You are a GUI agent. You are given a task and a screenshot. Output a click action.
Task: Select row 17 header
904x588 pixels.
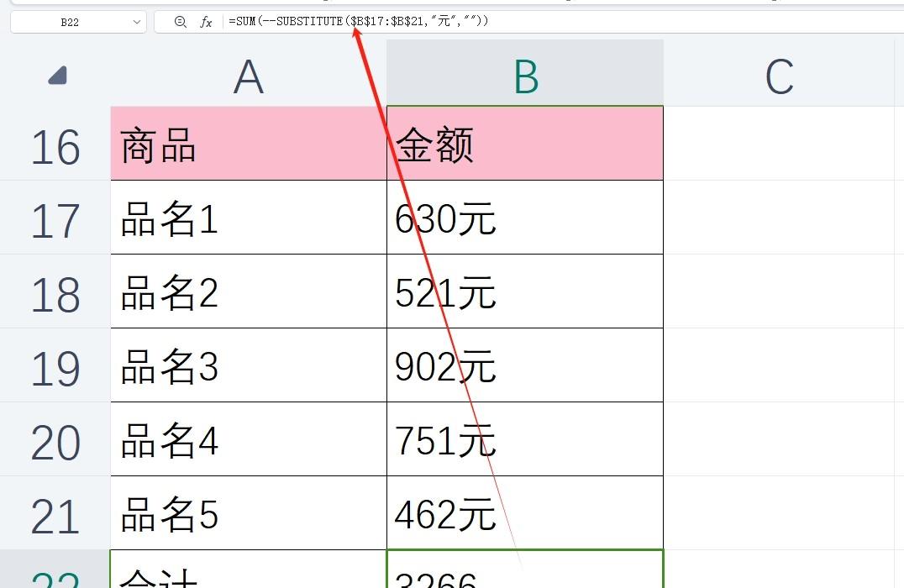(x=55, y=218)
